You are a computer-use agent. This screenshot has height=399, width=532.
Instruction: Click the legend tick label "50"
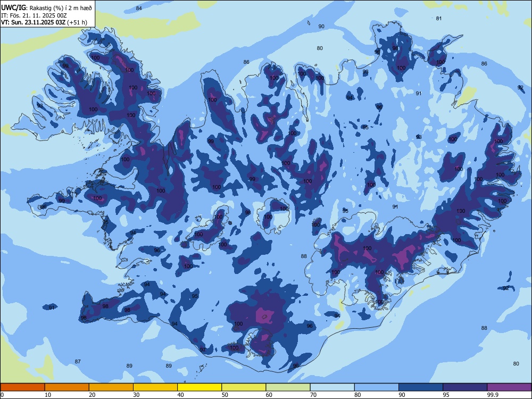pos(225,395)
